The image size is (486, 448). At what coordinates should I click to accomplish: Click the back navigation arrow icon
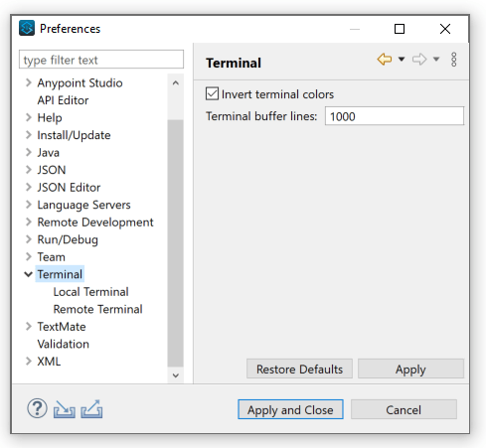pyautogui.click(x=385, y=60)
